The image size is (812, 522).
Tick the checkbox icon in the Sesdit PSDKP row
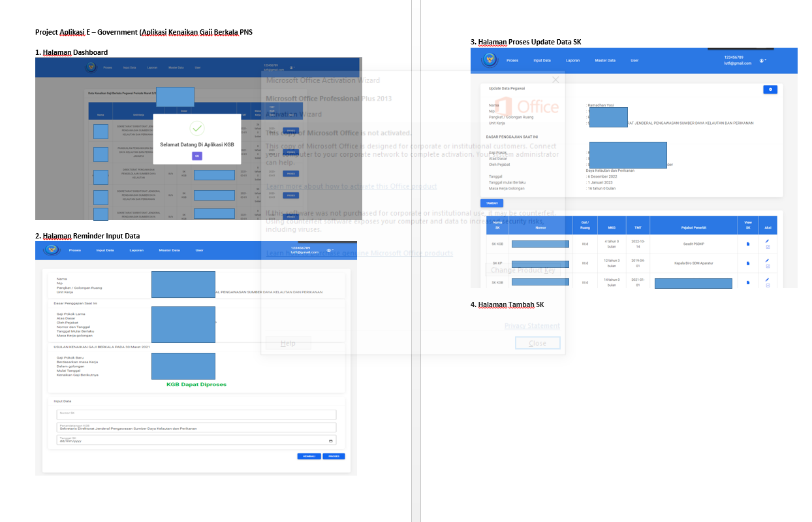click(x=767, y=247)
